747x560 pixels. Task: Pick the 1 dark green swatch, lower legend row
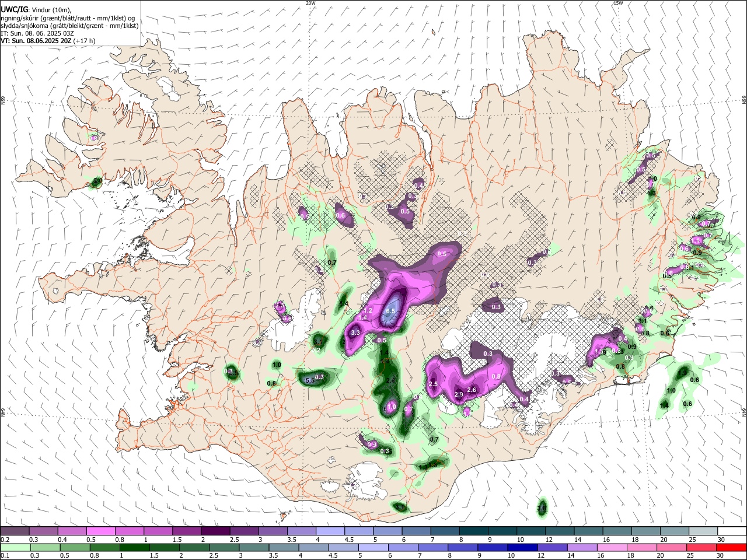click(134, 547)
